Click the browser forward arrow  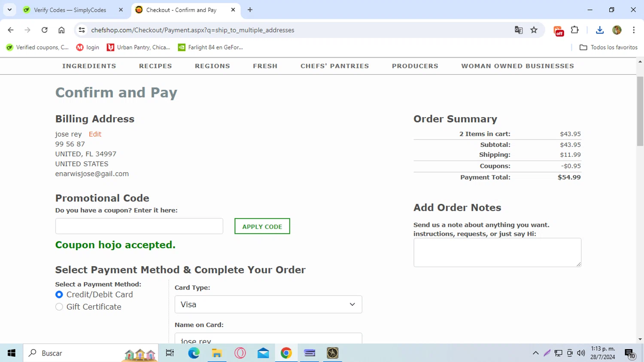pyautogui.click(x=27, y=30)
